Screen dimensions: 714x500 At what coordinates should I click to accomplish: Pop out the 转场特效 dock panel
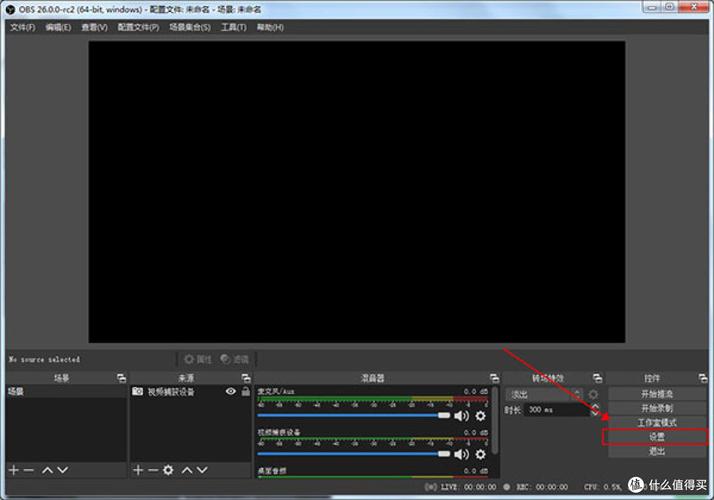tap(597, 378)
